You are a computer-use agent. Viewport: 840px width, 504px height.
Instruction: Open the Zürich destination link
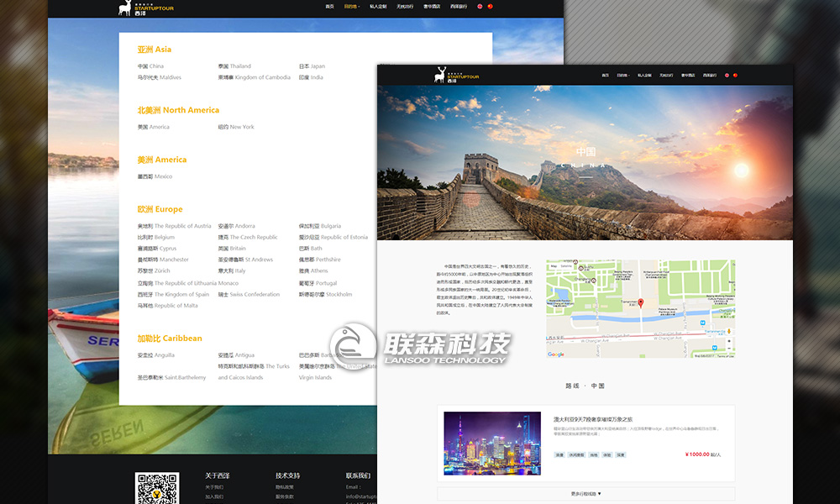tap(154, 271)
